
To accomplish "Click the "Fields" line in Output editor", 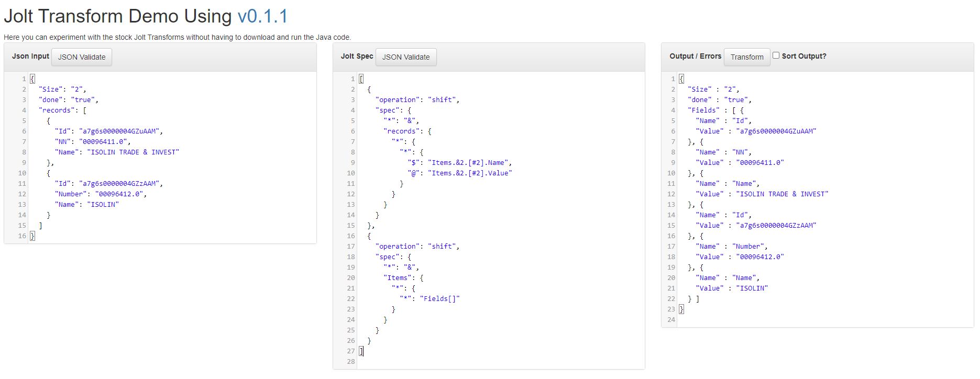I will 715,110.
